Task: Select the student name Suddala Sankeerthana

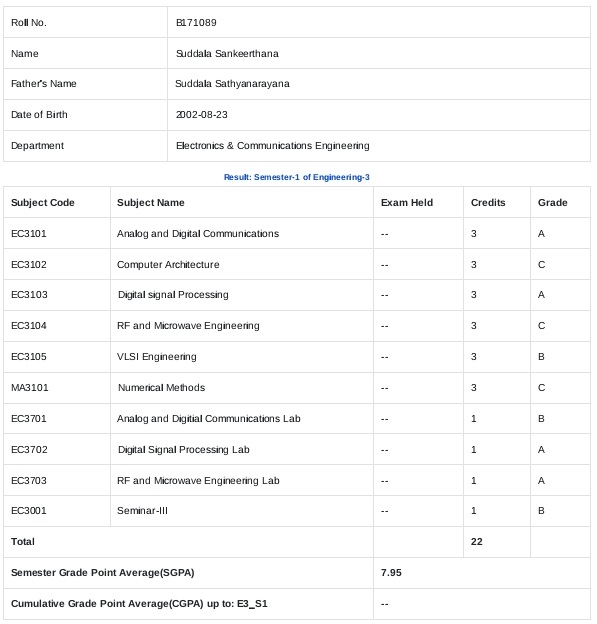Action: [x=227, y=53]
